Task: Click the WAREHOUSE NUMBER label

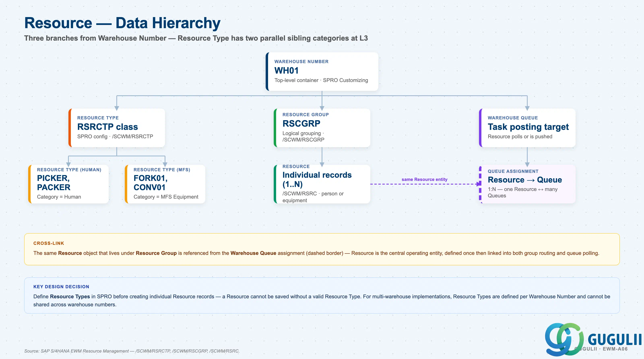Action: click(x=301, y=62)
